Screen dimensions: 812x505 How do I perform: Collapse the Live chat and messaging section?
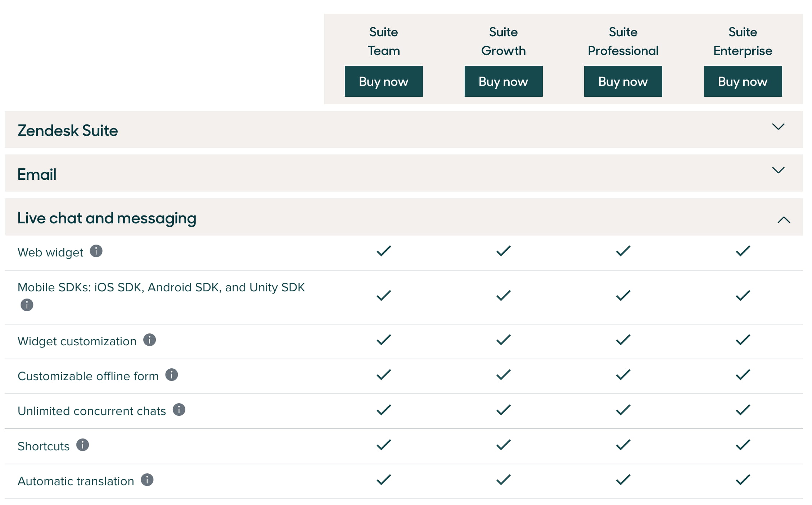(784, 220)
